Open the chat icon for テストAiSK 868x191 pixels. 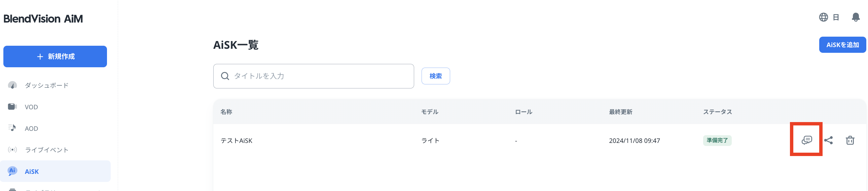pos(807,140)
